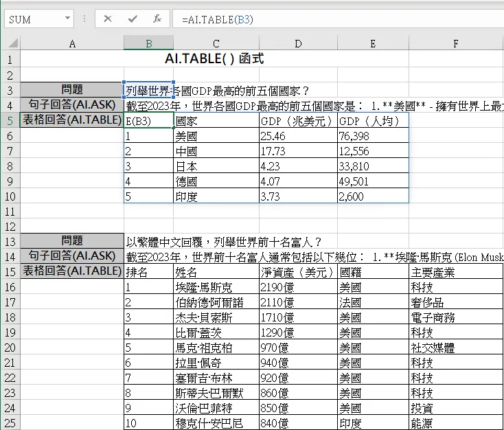Click the cell '投資'
The image size is (504, 430).
[x=456, y=408]
